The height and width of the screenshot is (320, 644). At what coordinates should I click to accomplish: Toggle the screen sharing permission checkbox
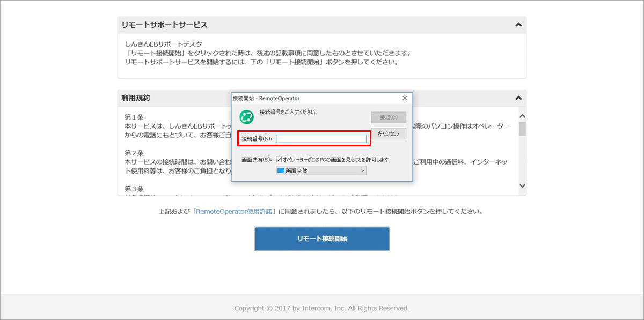tap(279, 159)
